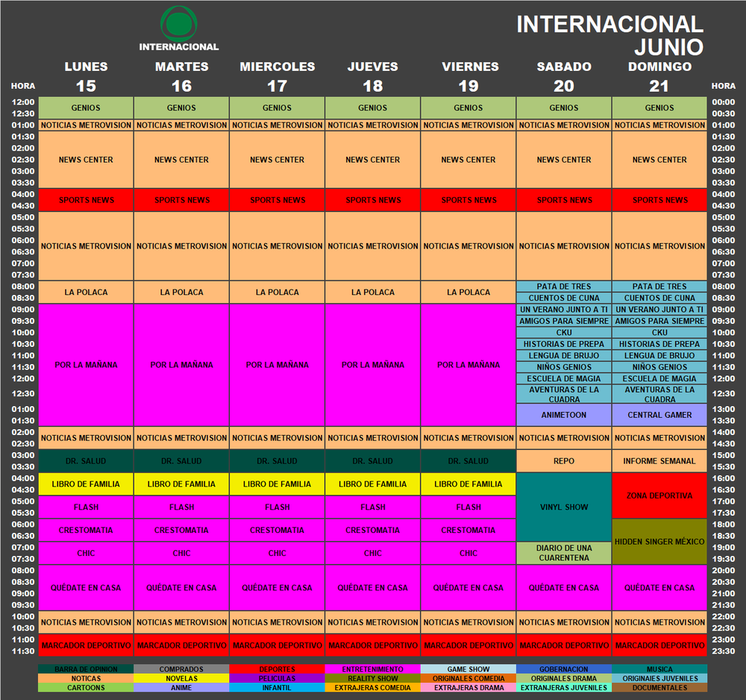Screen dimensions: 746x700
Task: Open CENTRAL GAMER on Sunday
Action: [x=659, y=415]
